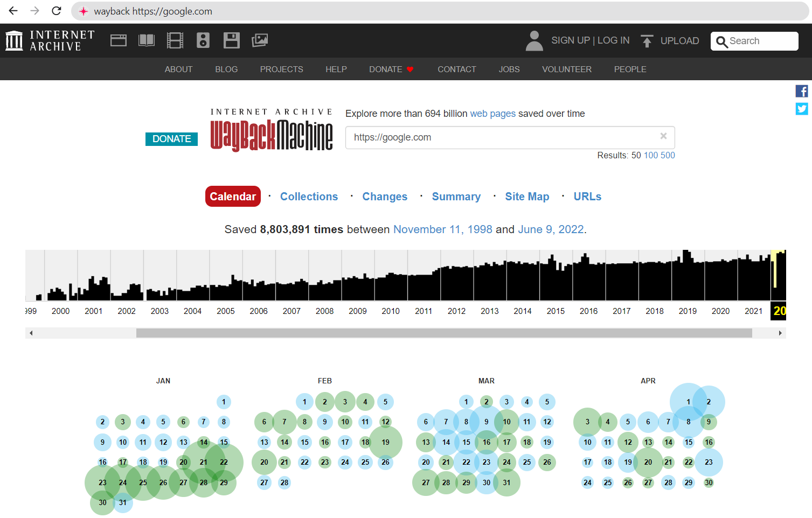Open April 3 captures
Image resolution: width=812 pixels, height=518 pixels.
pyautogui.click(x=587, y=422)
